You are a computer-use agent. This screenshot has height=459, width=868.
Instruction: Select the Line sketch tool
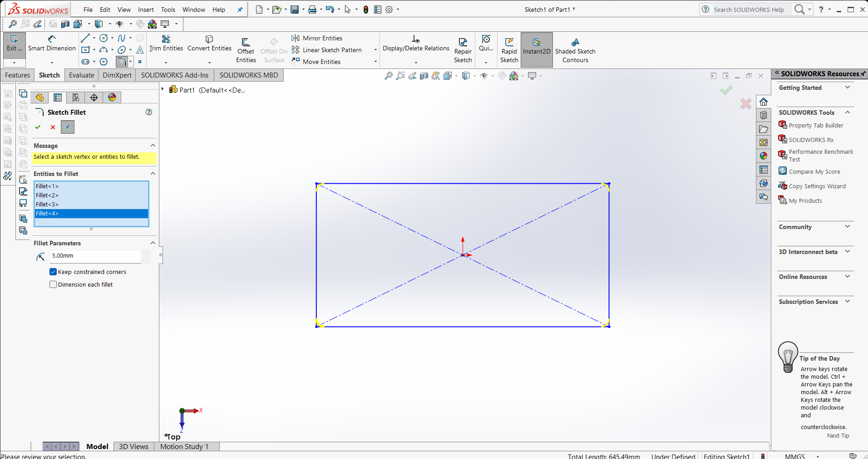click(85, 38)
